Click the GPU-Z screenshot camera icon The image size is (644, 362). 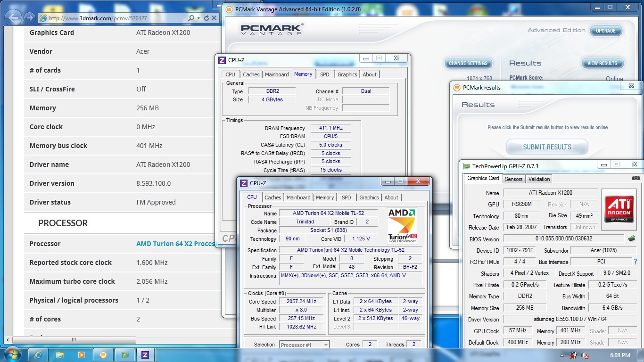(636, 178)
